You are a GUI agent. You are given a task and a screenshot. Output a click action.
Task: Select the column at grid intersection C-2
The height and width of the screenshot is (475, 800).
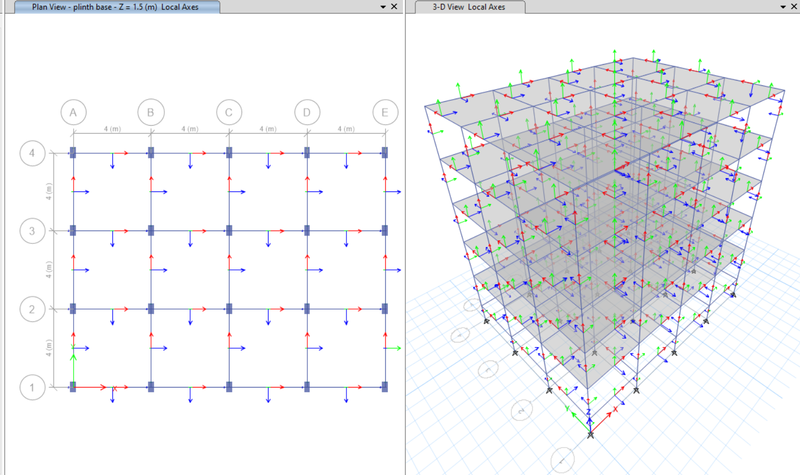pos(229,309)
